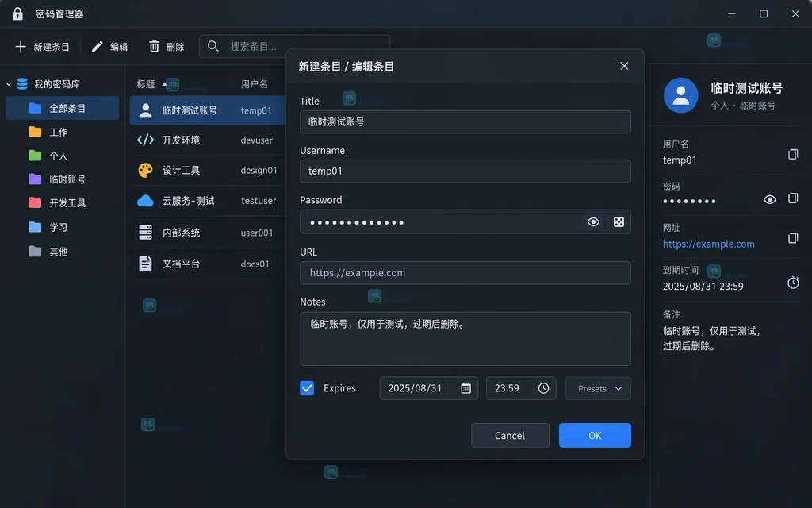Viewport: 812px width, 508px height.
Task: Click the Notes text area
Action: coord(465,338)
